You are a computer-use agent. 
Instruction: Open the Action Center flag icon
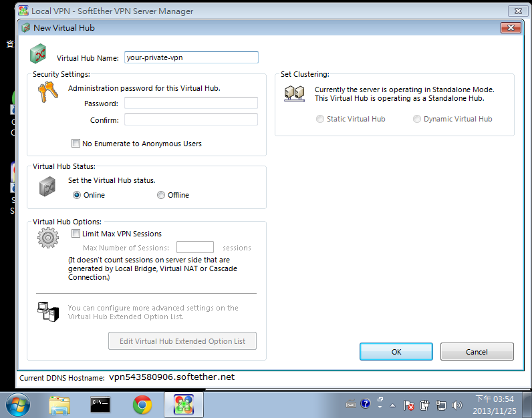point(408,405)
